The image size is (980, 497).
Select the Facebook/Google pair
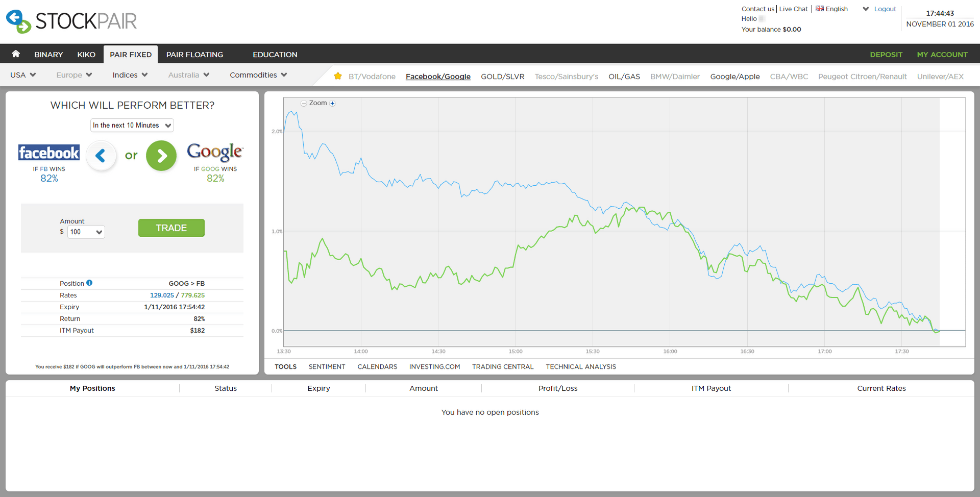[x=438, y=77]
